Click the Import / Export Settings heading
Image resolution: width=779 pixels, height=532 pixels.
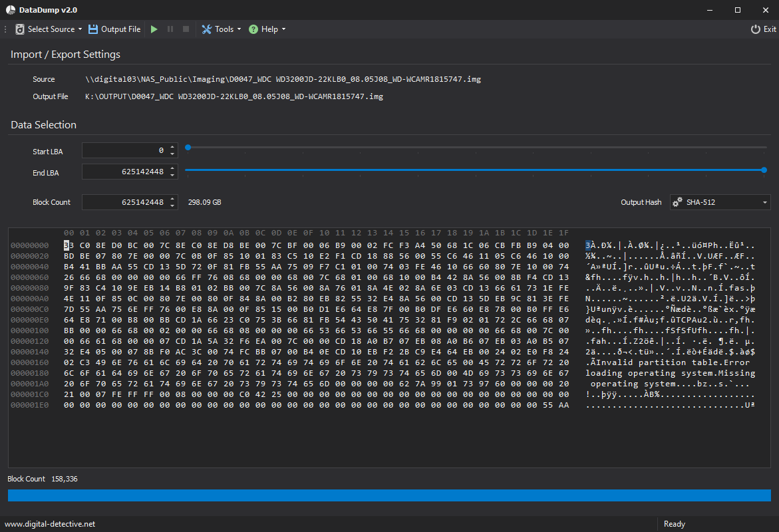tap(65, 55)
